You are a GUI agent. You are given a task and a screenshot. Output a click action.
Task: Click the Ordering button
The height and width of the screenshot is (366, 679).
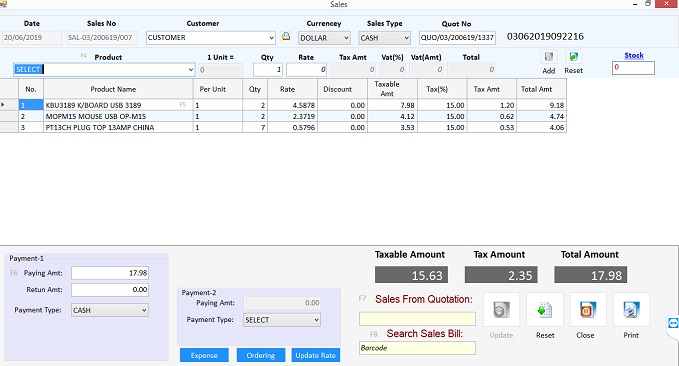click(261, 355)
